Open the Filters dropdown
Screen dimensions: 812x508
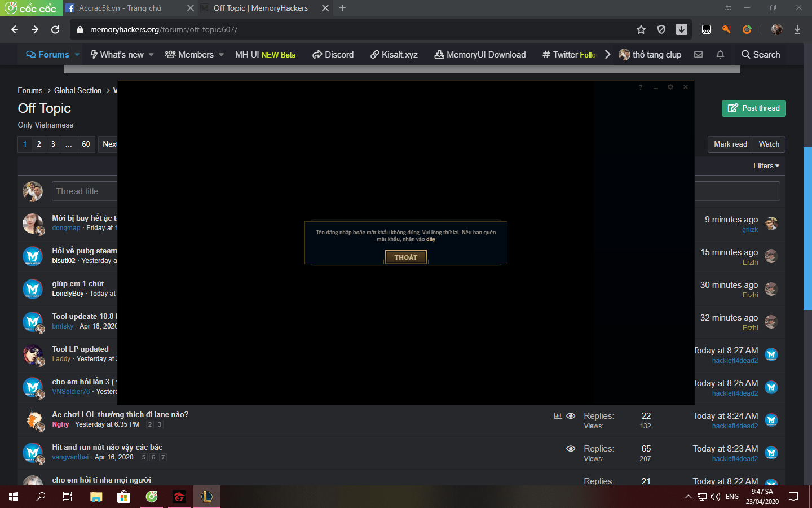coord(766,166)
